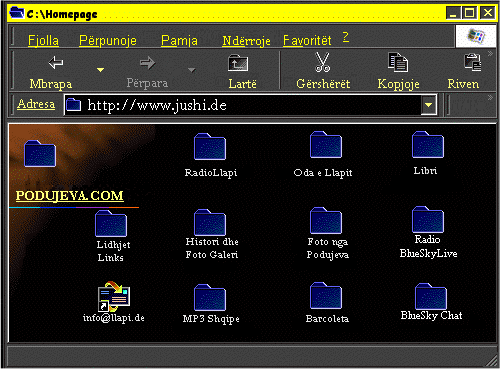Click the BlueSky Chat label text

coord(431,315)
